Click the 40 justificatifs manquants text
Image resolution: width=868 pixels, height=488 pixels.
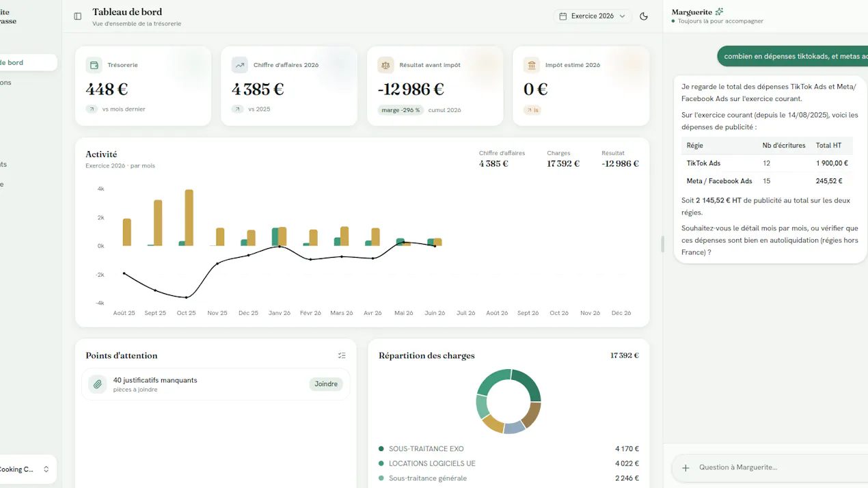tap(155, 380)
